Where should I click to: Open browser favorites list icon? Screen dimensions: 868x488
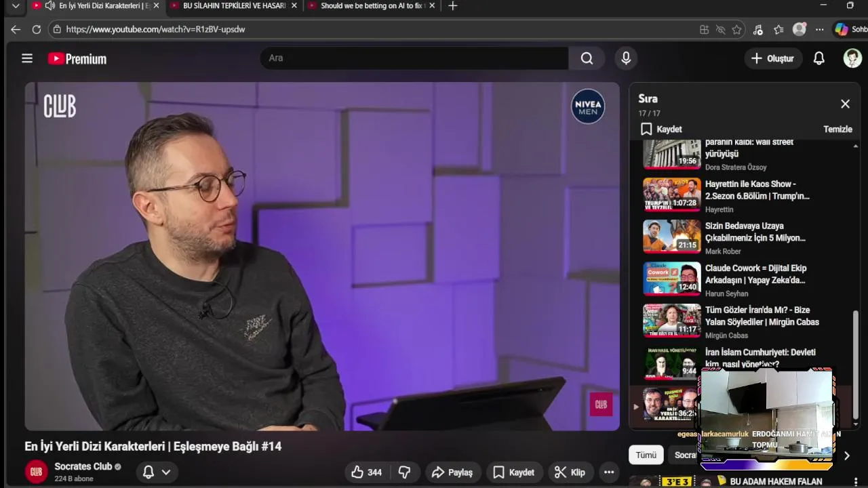tap(778, 30)
